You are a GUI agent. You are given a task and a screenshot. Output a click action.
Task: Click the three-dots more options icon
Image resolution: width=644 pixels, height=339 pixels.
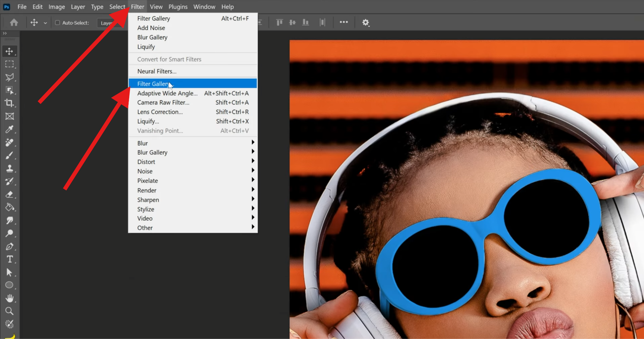(344, 22)
